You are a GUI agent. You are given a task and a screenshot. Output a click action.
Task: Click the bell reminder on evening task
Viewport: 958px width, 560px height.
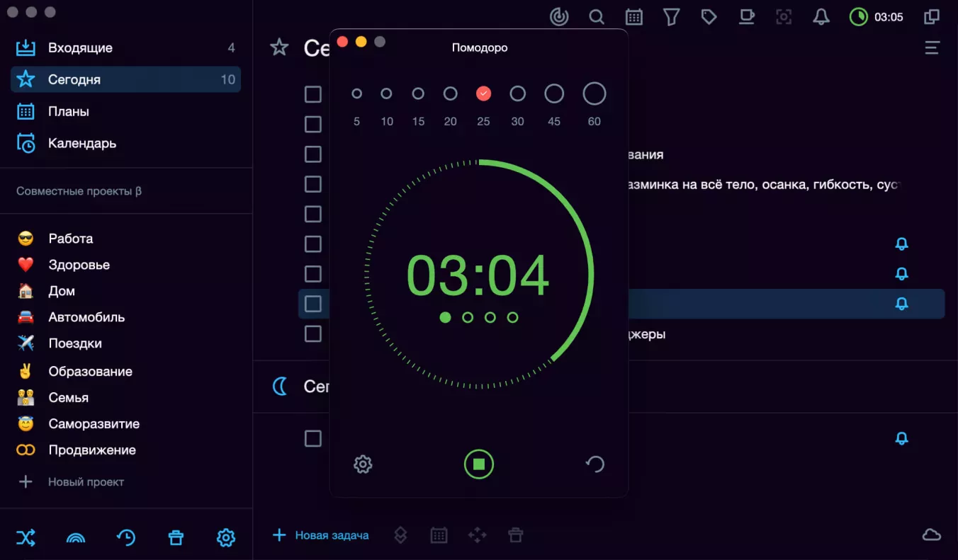(901, 438)
